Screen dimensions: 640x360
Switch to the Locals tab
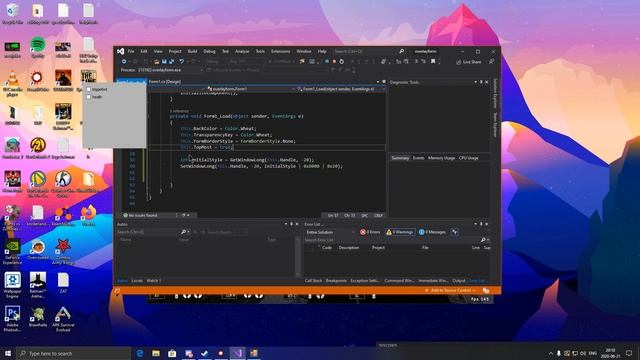click(x=137, y=281)
